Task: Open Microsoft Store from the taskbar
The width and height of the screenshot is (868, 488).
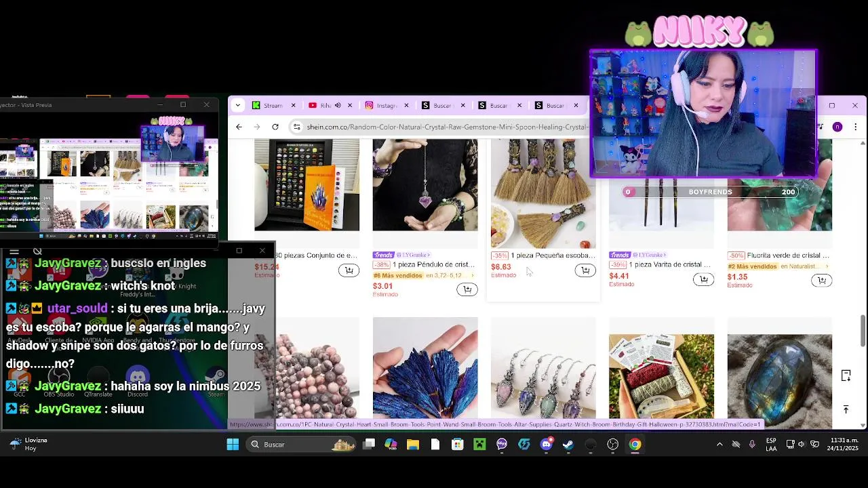Action: point(458,445)
